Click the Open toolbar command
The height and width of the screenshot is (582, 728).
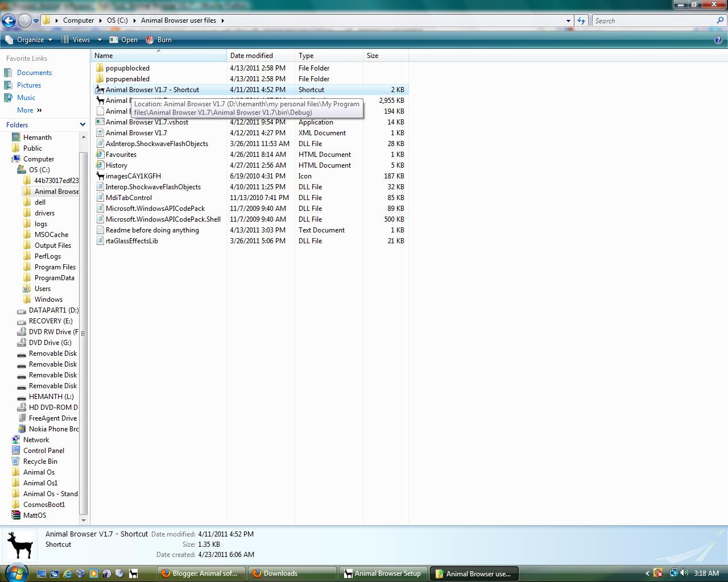coord(123,40)
